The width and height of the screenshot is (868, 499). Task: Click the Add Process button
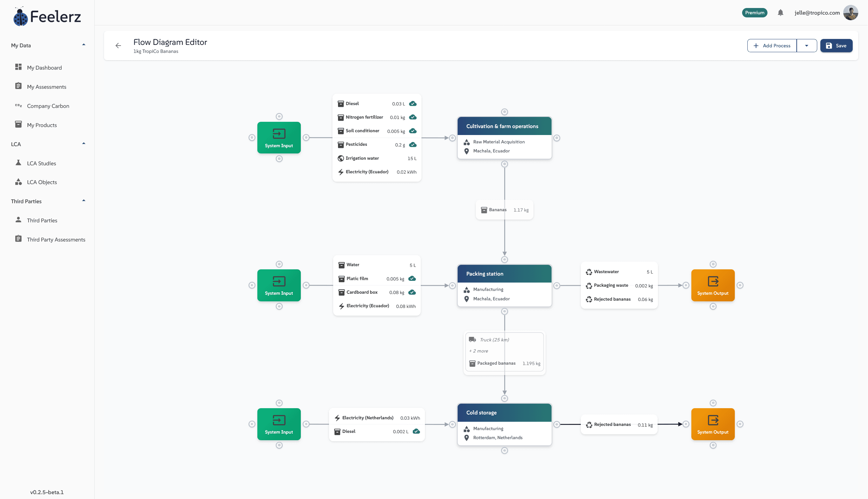[772, 46]
